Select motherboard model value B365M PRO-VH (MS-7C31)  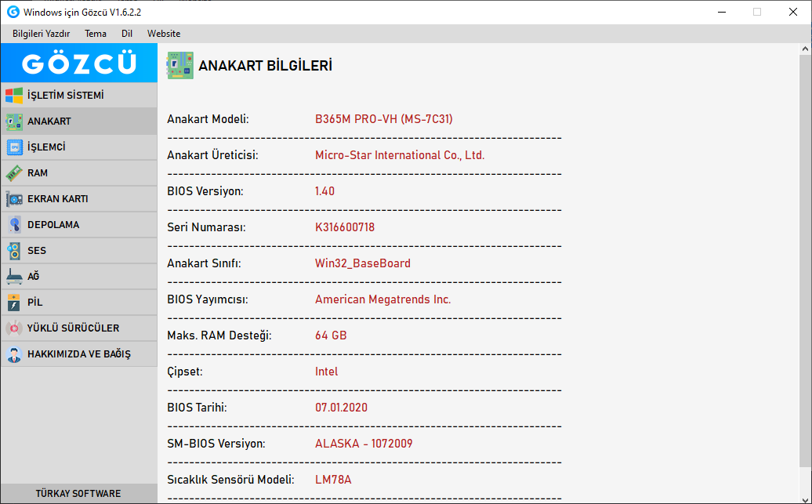pyautogui.click(x=384, y=119)
